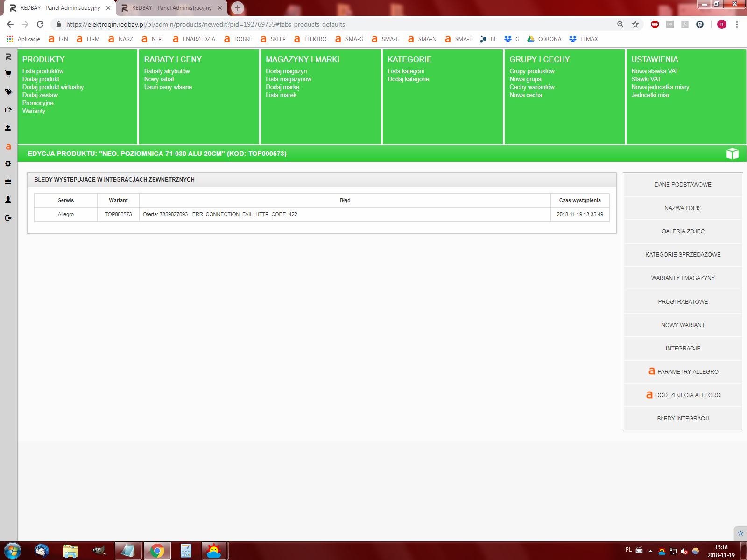Screen dimensions: 747x560
Task: Open the Chrome three-dot menu
Action: (737, 24)
